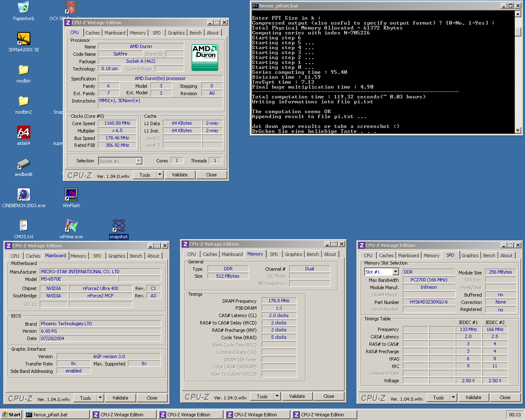Click the Part Number HYS64D32309GU-6 field
Screen dimensions: 525x420
click(429, 302)
